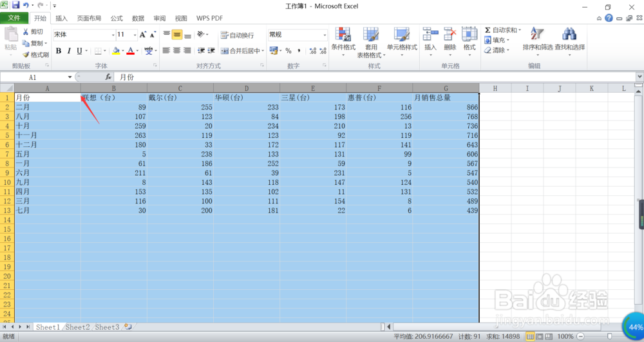This screenshot has height=342, width=644.
Task: Align text left
Action: (x=166, y=50)
